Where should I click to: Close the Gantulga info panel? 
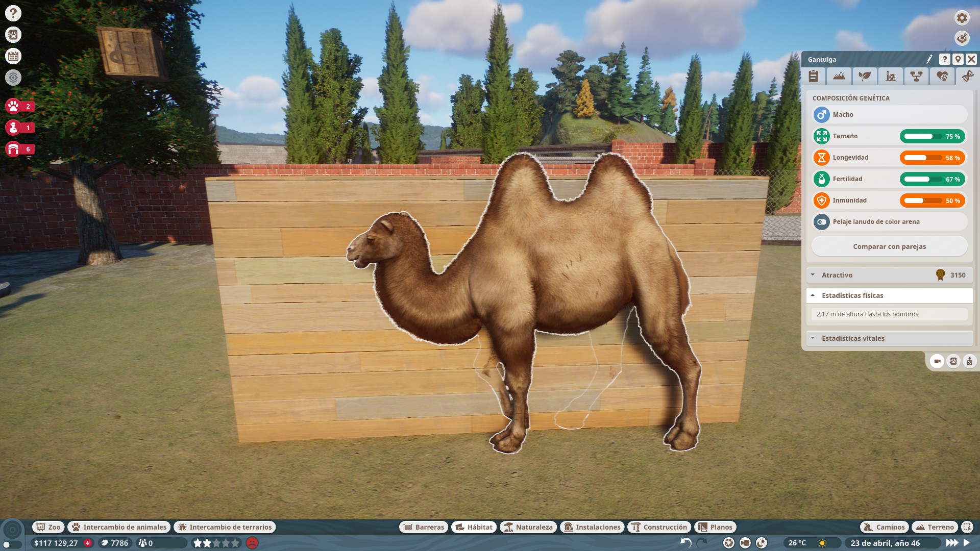click(971, 59)
